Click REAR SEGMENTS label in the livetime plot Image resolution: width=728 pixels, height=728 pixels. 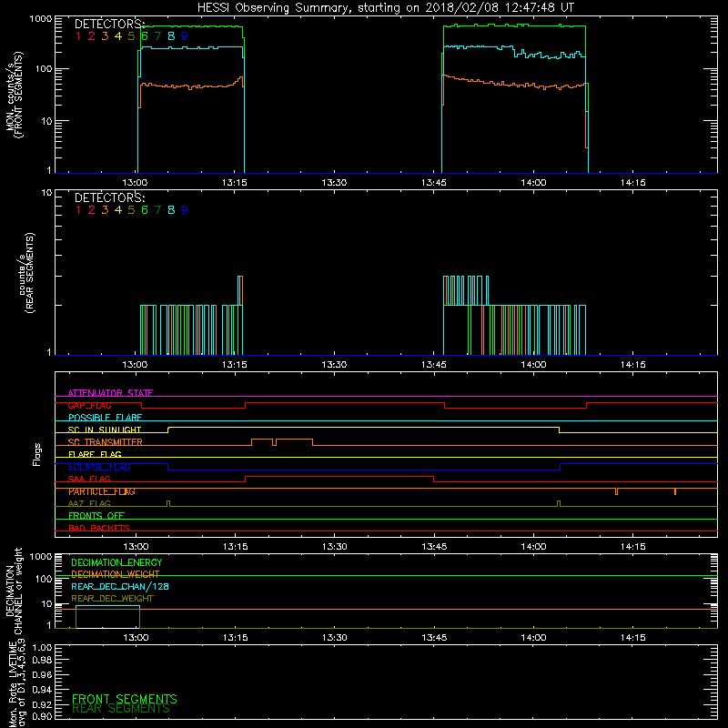[121, 709]
